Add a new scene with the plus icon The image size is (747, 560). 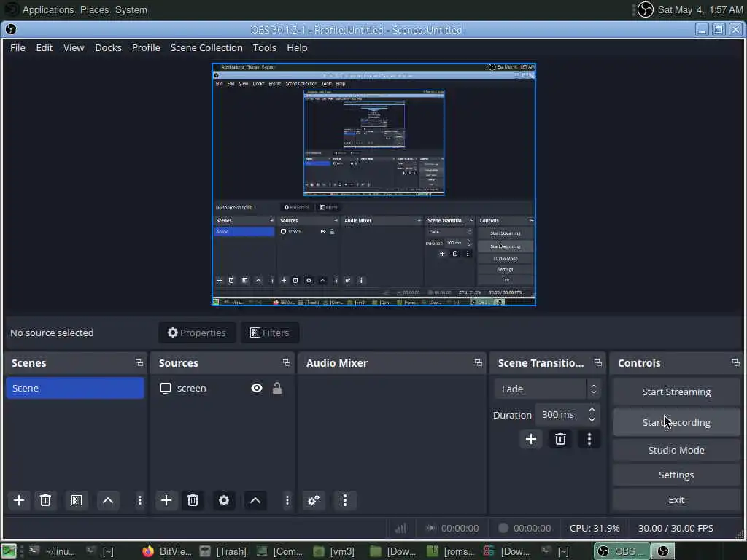click(19, 500)
